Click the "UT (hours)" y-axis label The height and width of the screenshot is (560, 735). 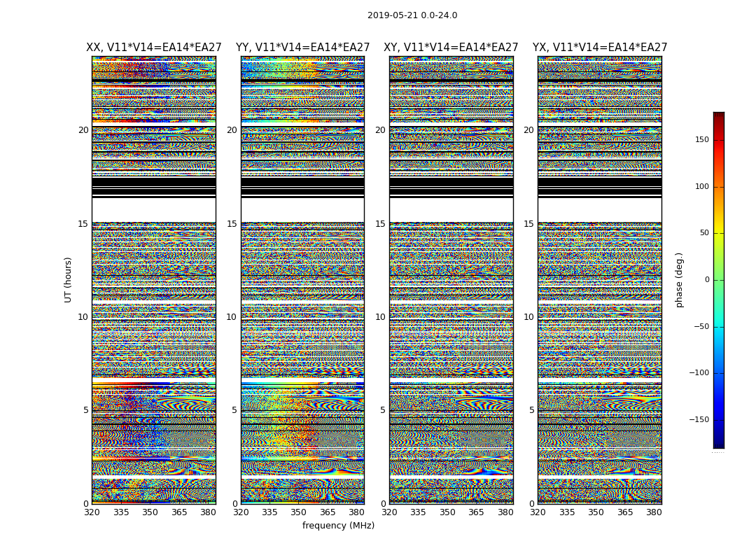click(68, 280)
